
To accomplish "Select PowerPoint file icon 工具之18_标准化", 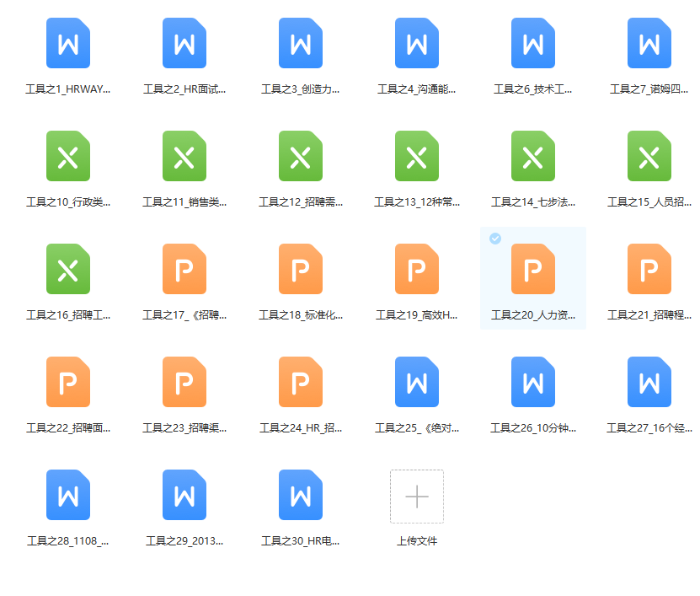I will [301, 269].
